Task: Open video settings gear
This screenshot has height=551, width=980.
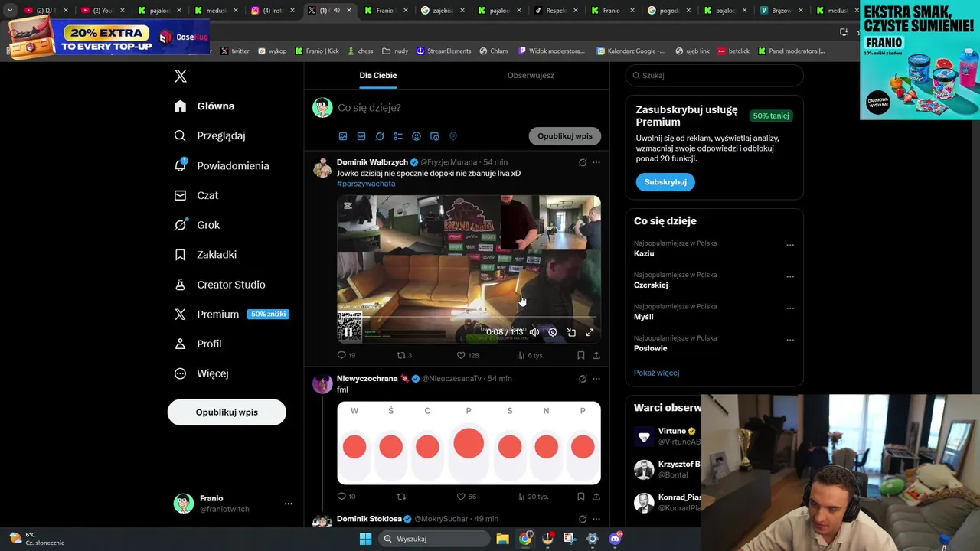Action: [x=553, y=332]
